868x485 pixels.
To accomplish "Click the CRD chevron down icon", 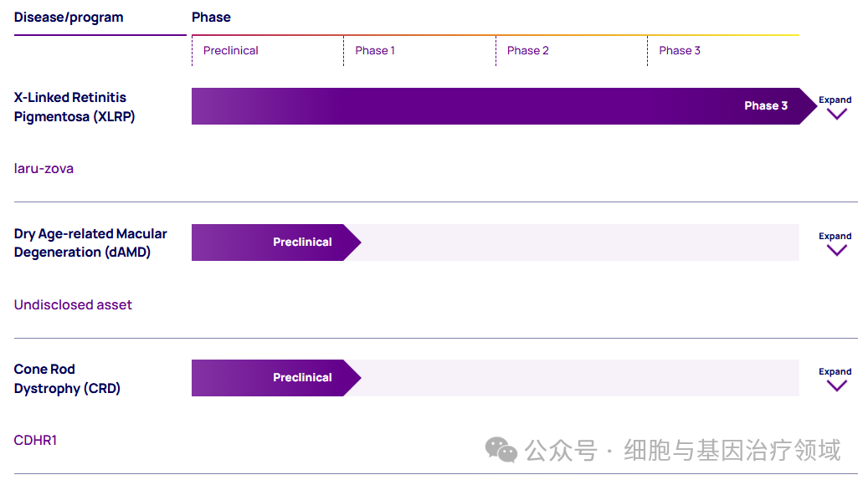I will coord(836,385).
